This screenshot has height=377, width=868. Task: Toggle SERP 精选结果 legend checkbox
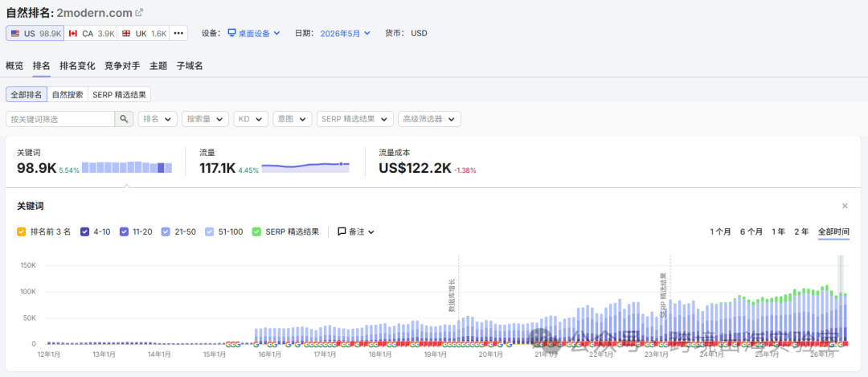point(256,232)
